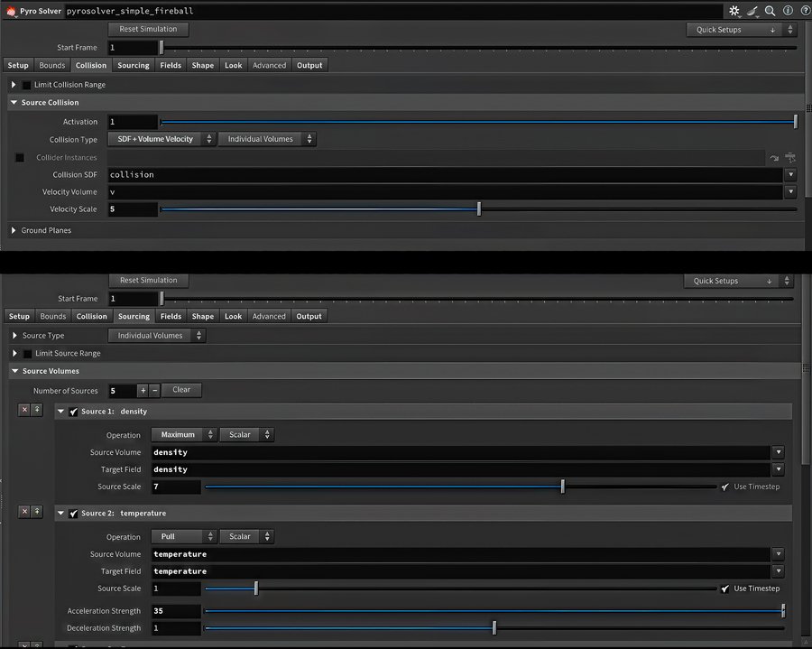Open the Collision SDF field dropdown arrow

[x=790, y=174]
